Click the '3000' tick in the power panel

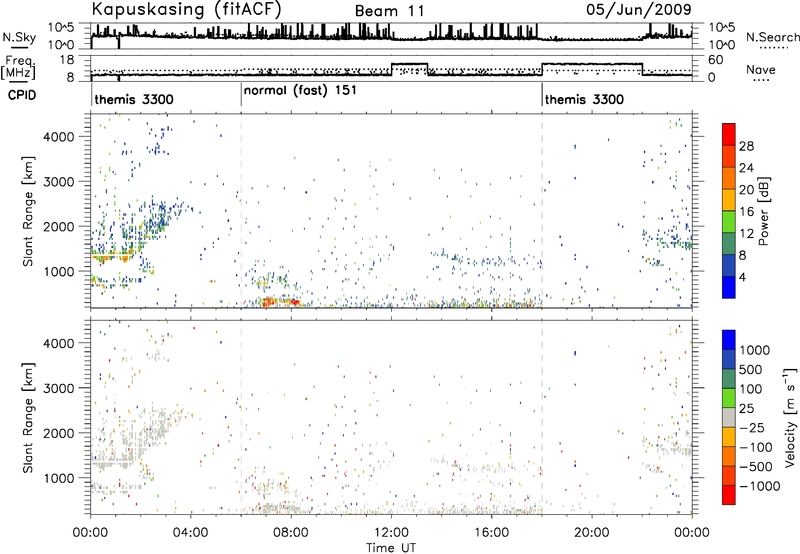[x=58, y=182]
